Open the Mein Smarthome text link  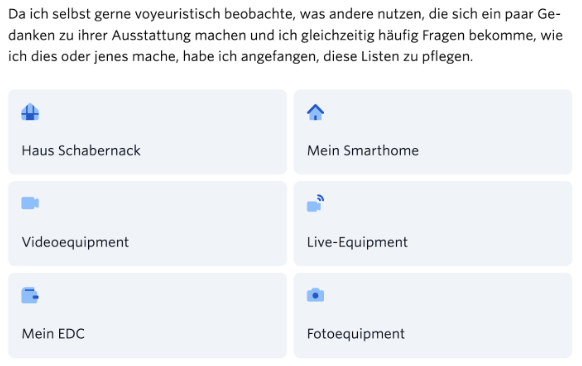363,151
